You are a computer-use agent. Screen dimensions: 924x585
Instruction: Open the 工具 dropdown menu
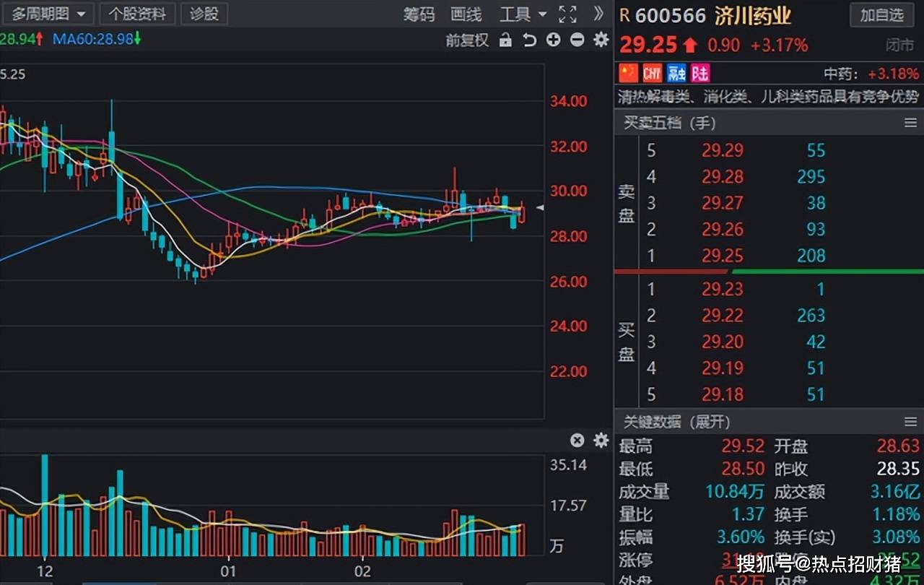(x=523, y=14)
